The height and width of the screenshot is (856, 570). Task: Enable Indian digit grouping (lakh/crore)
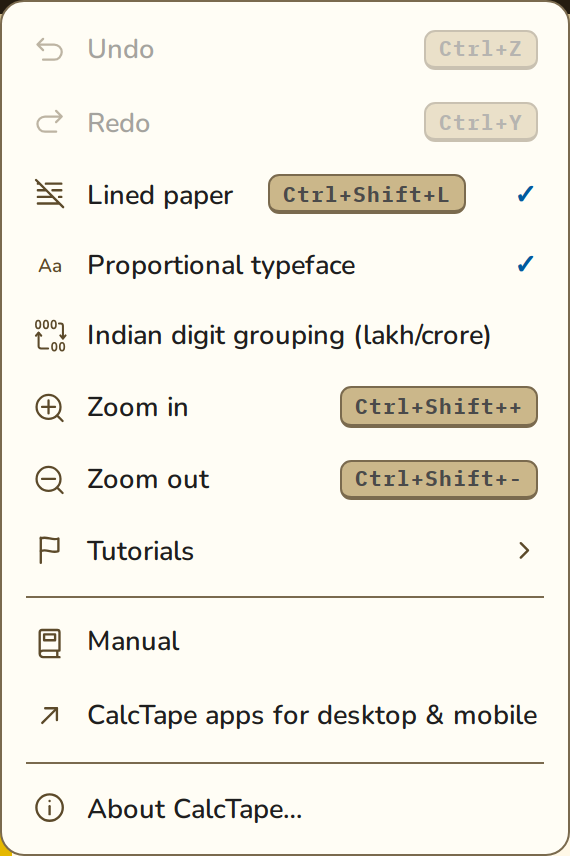(285, 335)
